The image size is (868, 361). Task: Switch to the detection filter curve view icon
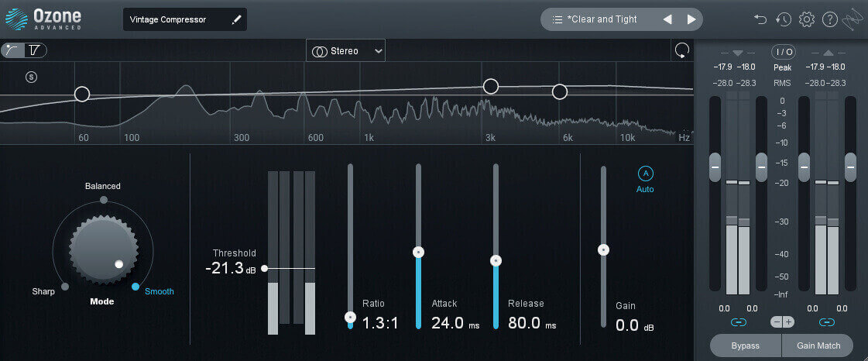tap(12, 50)
